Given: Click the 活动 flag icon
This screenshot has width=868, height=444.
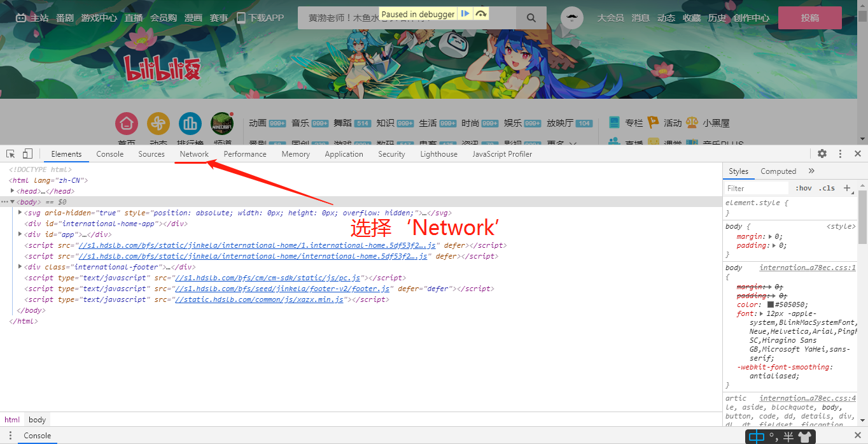Looking at the screenshot, I should pyautogui.click(x=654, y=122).
